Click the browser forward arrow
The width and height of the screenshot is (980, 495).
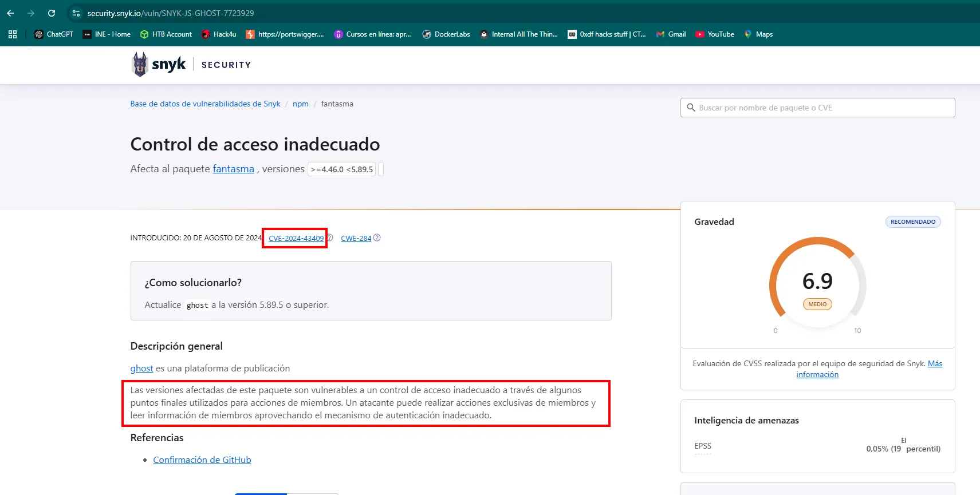click(x=31, y=13)
